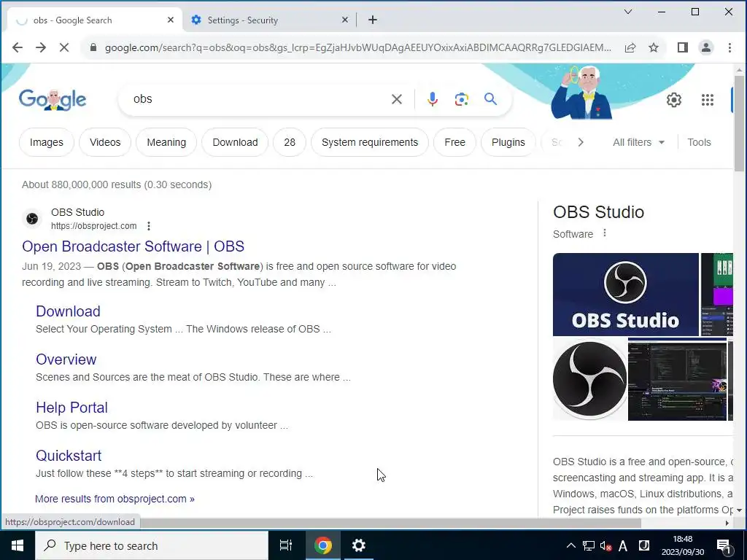
Task: Click the muted volume tray icon
Action: tap(605, 545)
